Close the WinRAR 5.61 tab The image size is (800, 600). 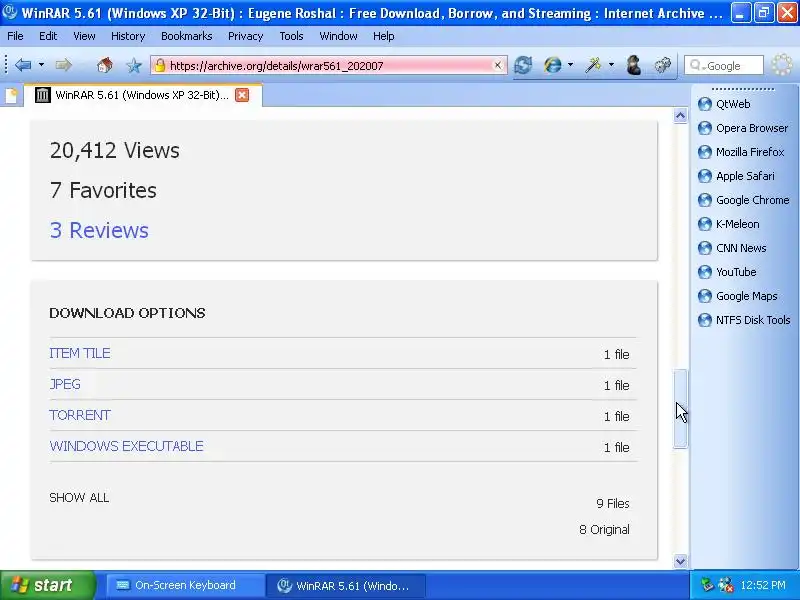tap(242, 95)
